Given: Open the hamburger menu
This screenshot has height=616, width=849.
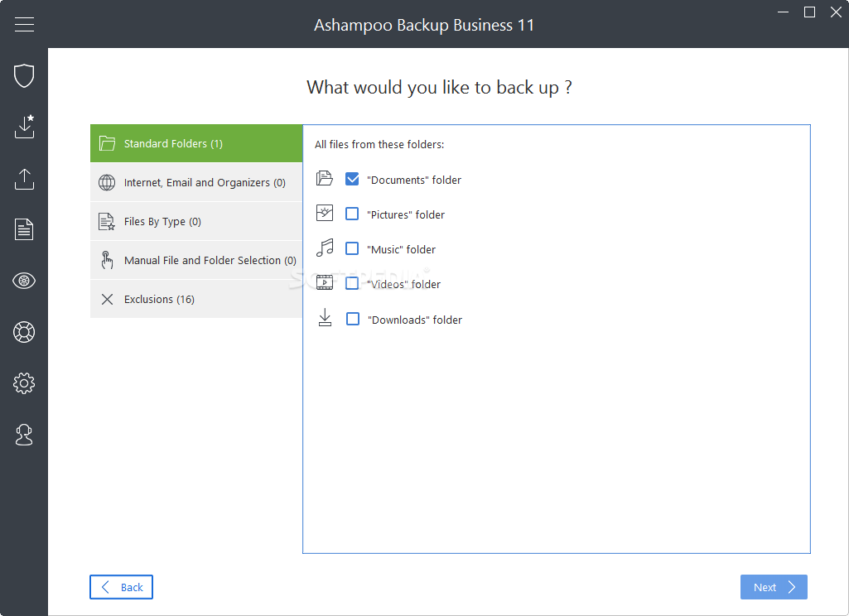Looking at the screenshot, I should click(x=24, y=24).
